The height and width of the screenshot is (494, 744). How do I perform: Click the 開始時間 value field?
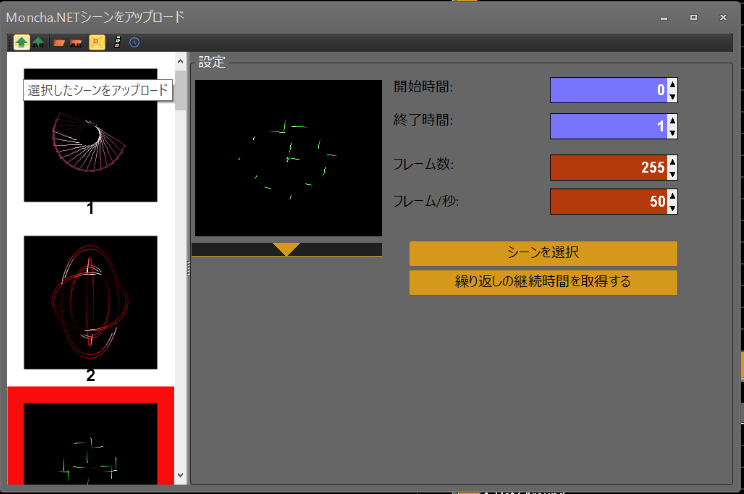tap(608, 90)
